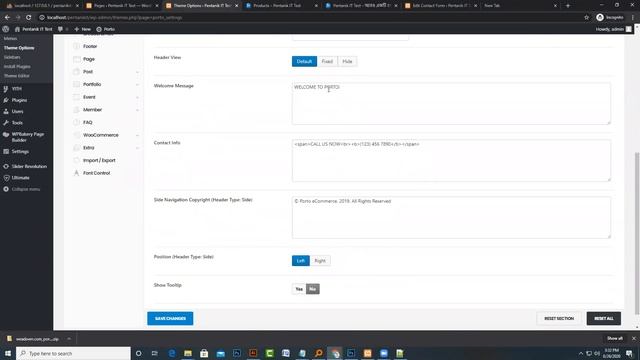Open Microsoft Store from the taskbar
The height and width of the screenshot is (360, 640).
tap(204, 353)
